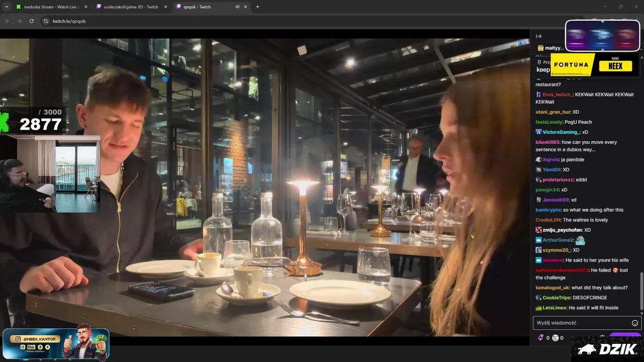Click YamiSX username in chat

[x=551, y=170]
